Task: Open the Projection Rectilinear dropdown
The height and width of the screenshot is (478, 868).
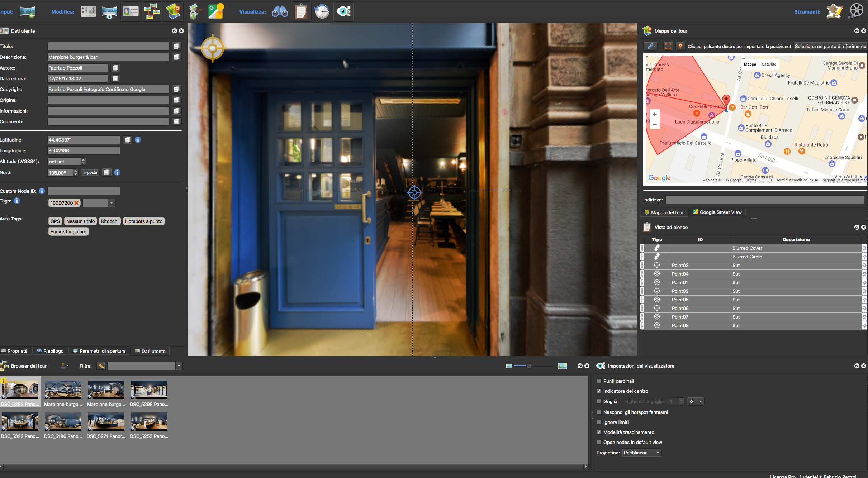Action: click(x=642, y=453)
